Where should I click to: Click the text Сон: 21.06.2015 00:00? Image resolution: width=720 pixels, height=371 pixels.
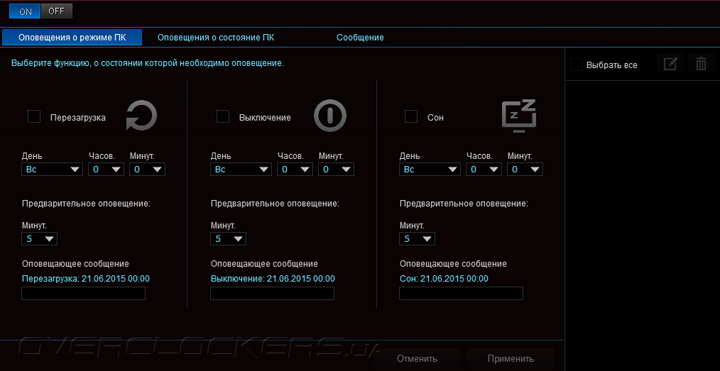click(444, 279)
